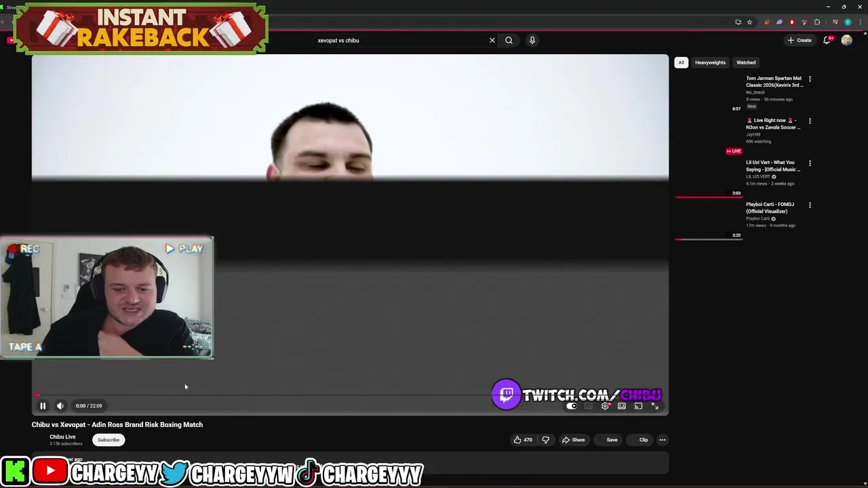Open Playboi Carti FOMDJ Official Visualizer video
Viewport: 868px width, 488px height.
(x=770, y=207)
